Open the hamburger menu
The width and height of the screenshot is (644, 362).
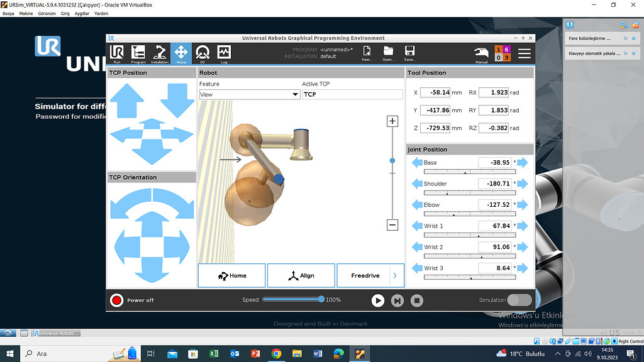click(x=524, y=53)
